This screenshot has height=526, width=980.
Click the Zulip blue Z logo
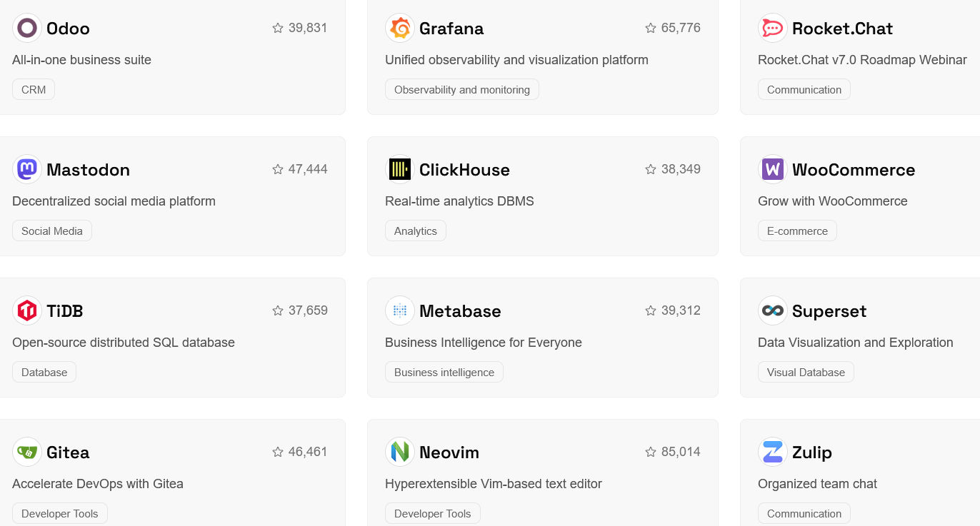(773, 452)
